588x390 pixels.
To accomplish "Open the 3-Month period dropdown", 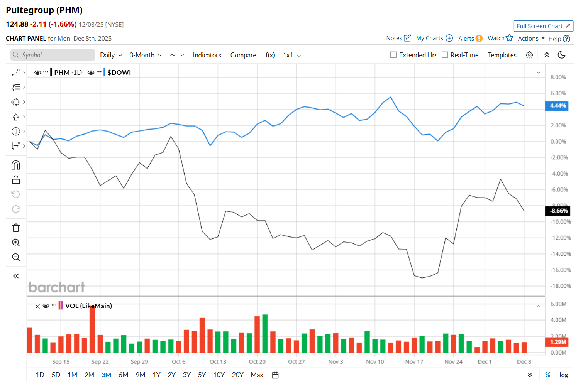I will (x=146, y=55).
